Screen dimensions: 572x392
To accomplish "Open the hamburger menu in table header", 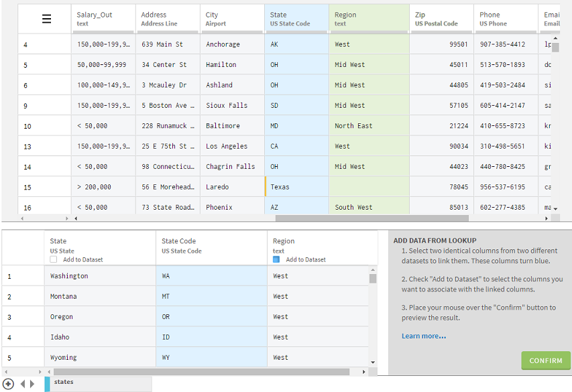I will tap(46, 19).
